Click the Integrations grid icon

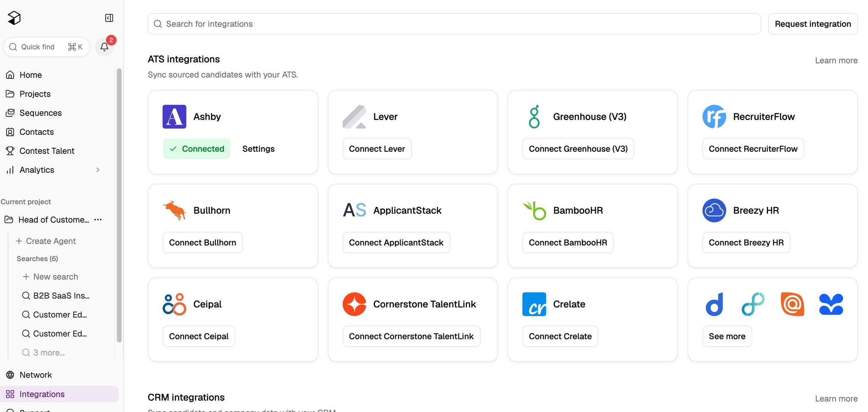pos(10,394)
